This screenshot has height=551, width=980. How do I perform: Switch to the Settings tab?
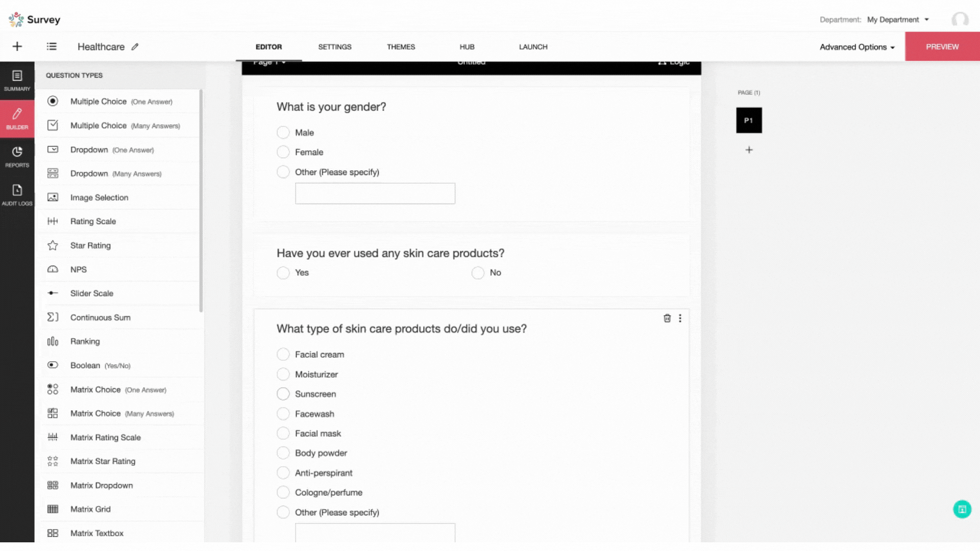(334, 47)
